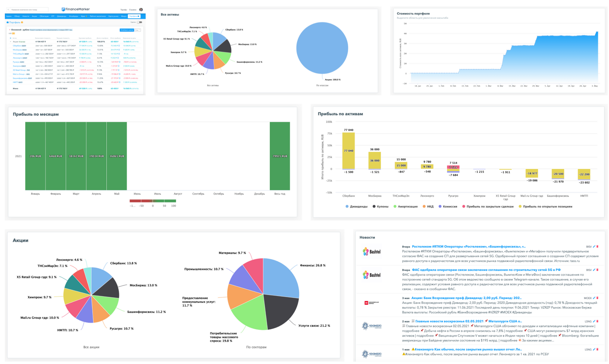The height and width of the screenshot is (364, 609).
Task: Click the Сбербанк 77 040 profit bar
Action: pyautogui.click(x=349, y=151)
